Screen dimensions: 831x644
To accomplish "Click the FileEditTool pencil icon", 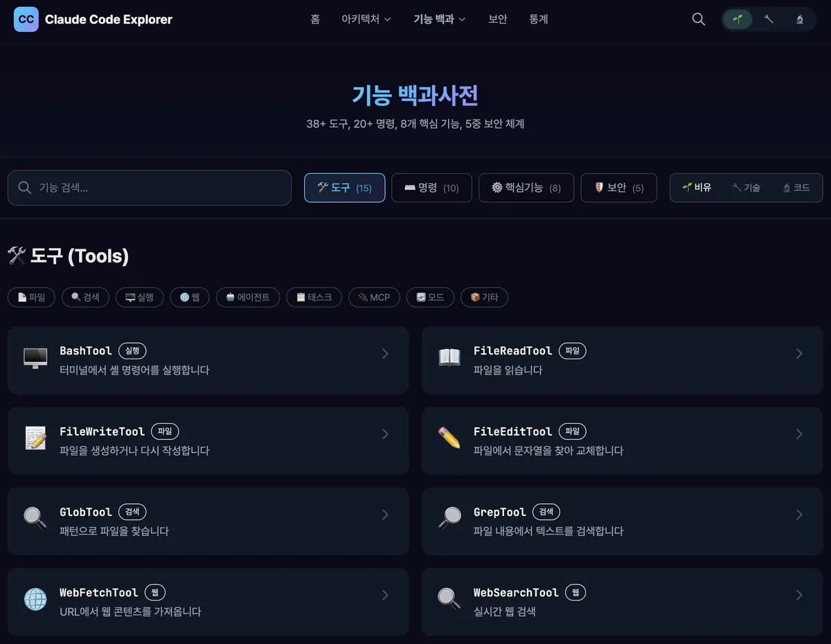I will [449, 438].
